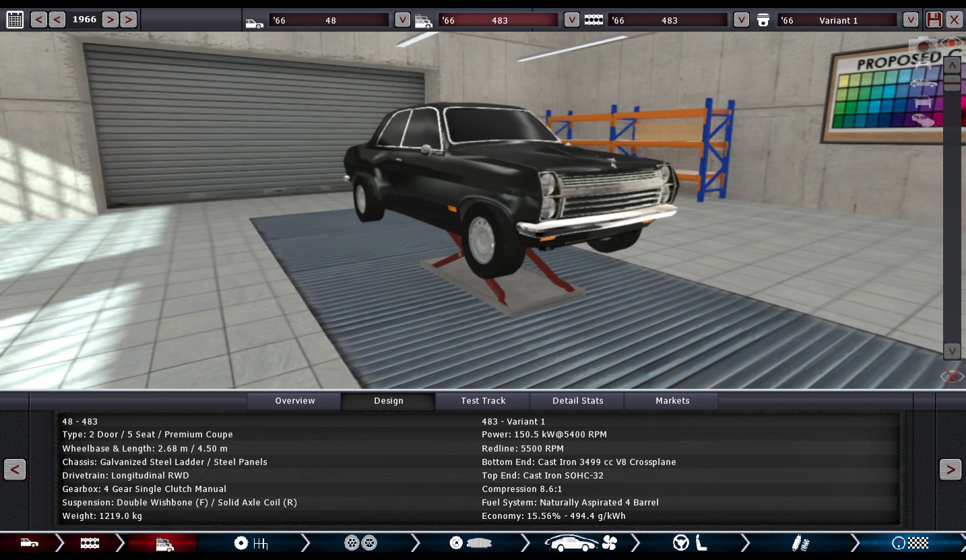
Task: Click the 'Power: 150.5 kW@5400 RPM' stat line
Action: [x=544, y=435]
